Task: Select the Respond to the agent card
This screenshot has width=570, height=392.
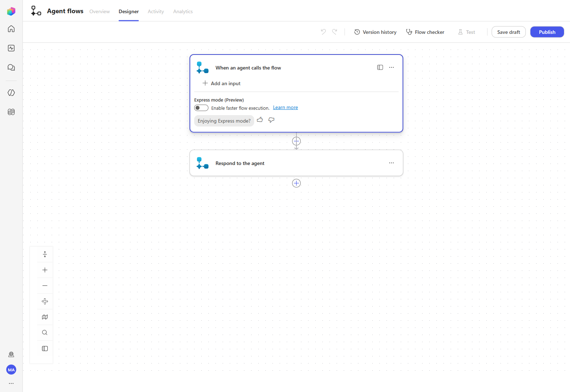Action: pyautogui.click(x=296, y=163)
